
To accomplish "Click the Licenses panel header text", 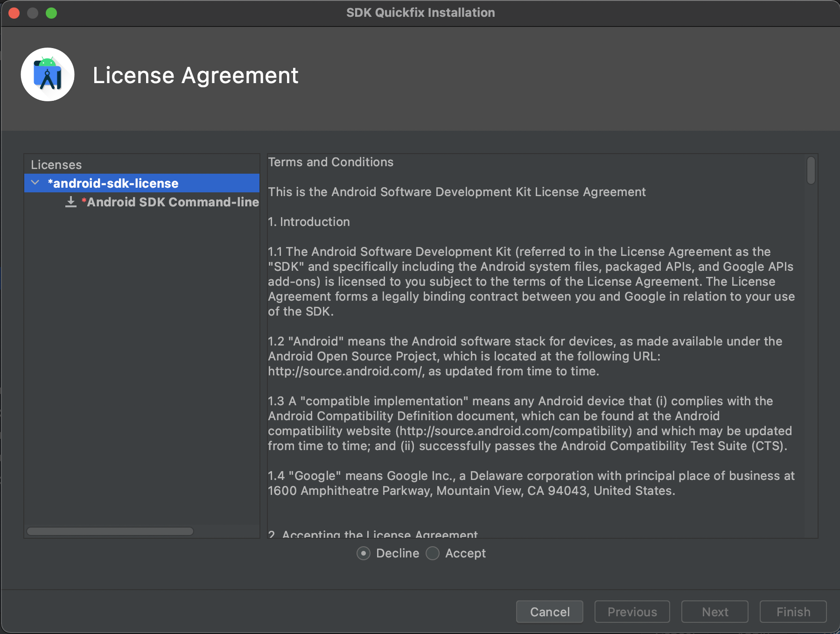I will [56, 165].
